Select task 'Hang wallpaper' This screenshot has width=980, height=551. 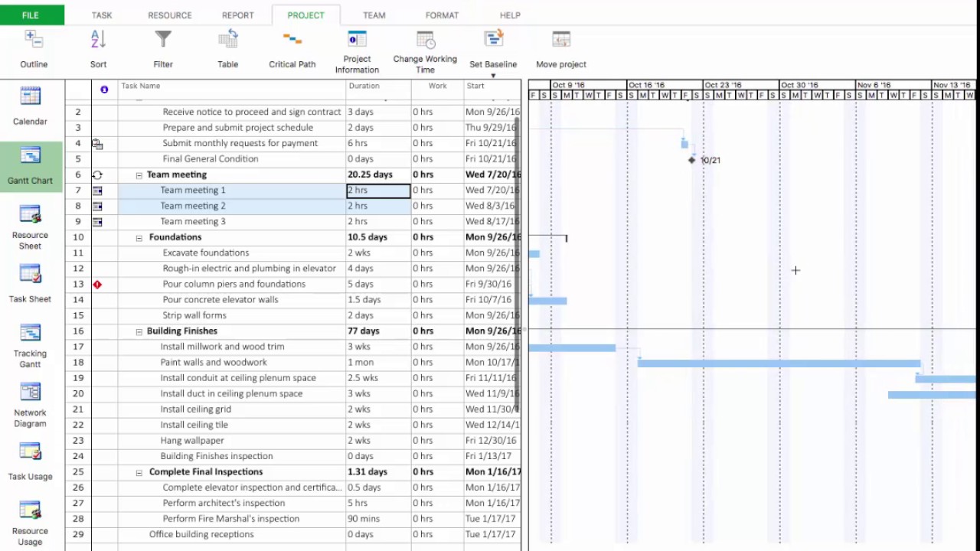[x=192, y=441]
